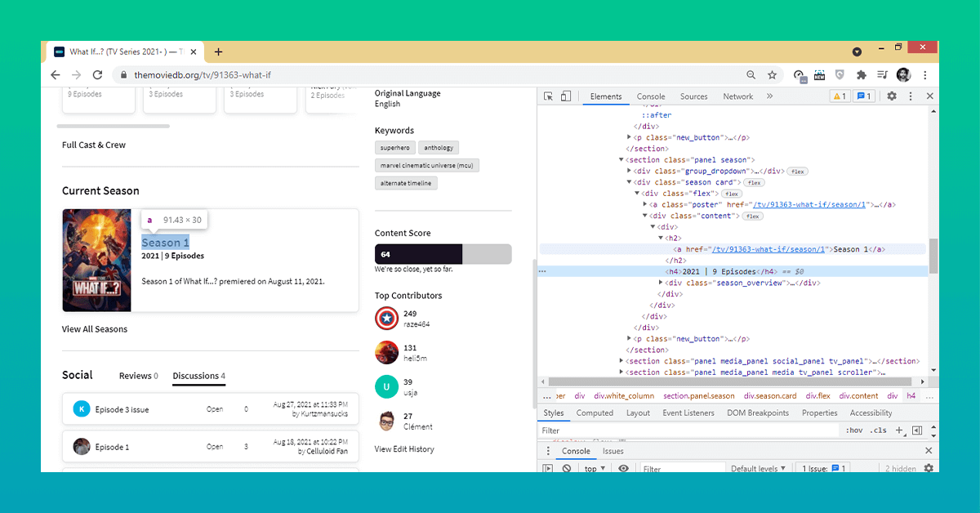Focus the Styles Filter input field
This screenshot has height=513, width=980.
coord(688,430)
